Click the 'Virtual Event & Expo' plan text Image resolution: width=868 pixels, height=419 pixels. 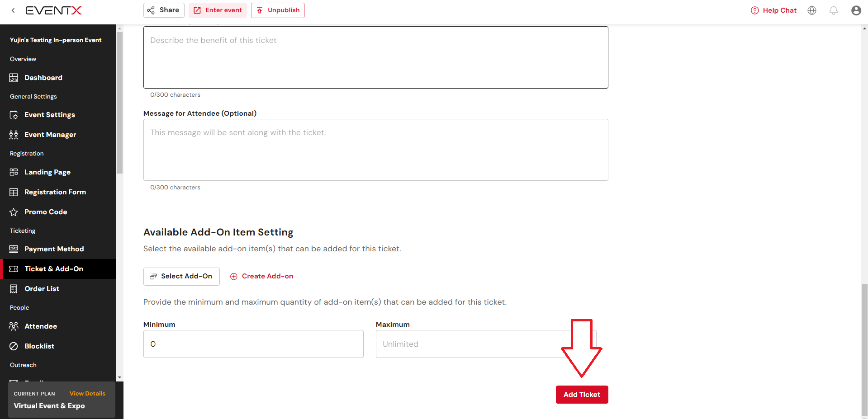point(49,406)
